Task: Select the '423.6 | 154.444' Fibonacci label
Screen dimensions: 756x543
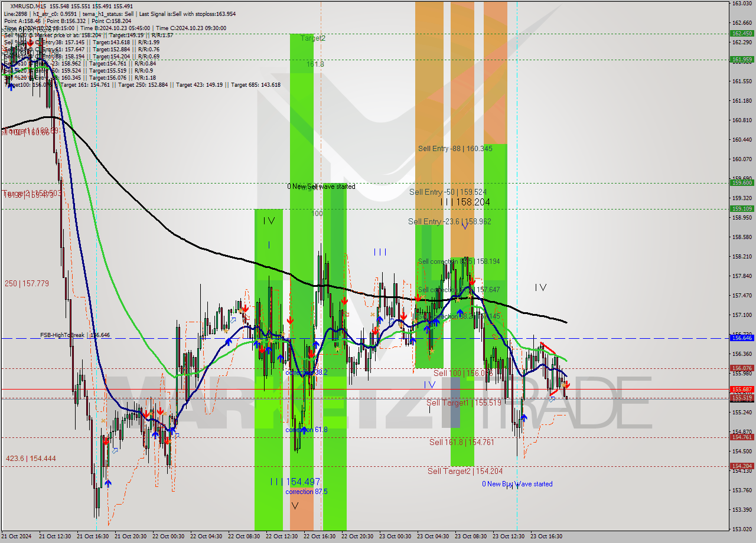Action: click(x=31, y=459)
